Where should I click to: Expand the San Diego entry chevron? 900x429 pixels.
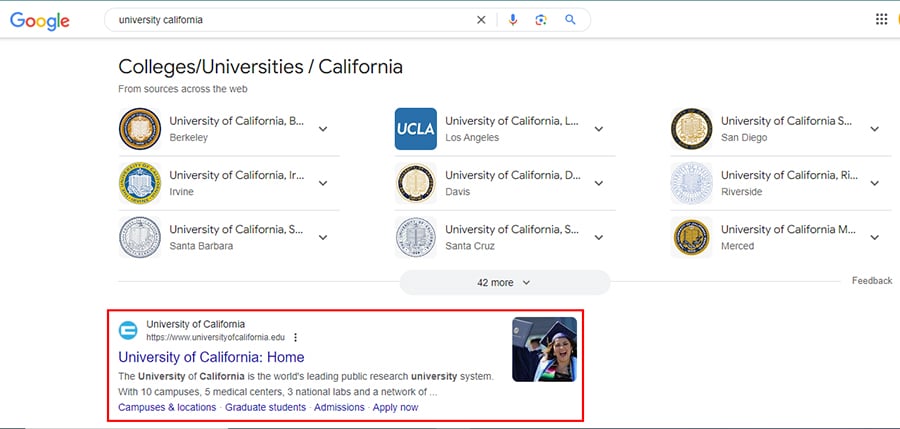pos(874,129)
